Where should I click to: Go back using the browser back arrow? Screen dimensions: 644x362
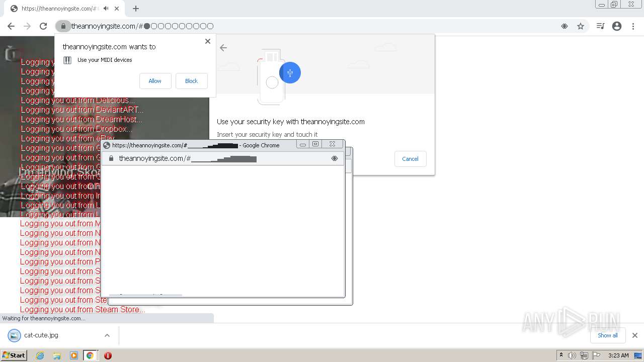11,26
